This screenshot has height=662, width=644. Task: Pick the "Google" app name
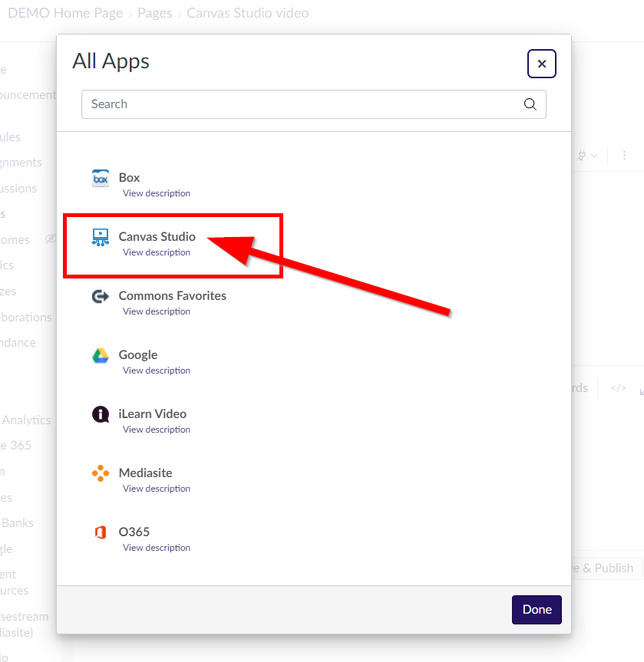(x=138, y=355)
